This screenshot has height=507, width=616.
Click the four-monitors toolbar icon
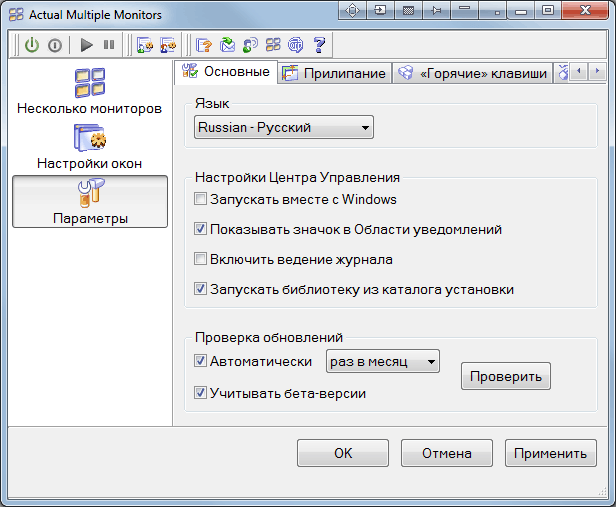tap(273, 44)
